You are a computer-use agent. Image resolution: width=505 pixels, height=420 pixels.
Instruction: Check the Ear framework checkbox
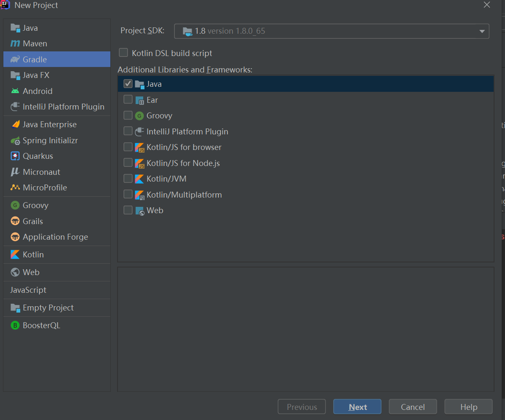tap(128, 99)
